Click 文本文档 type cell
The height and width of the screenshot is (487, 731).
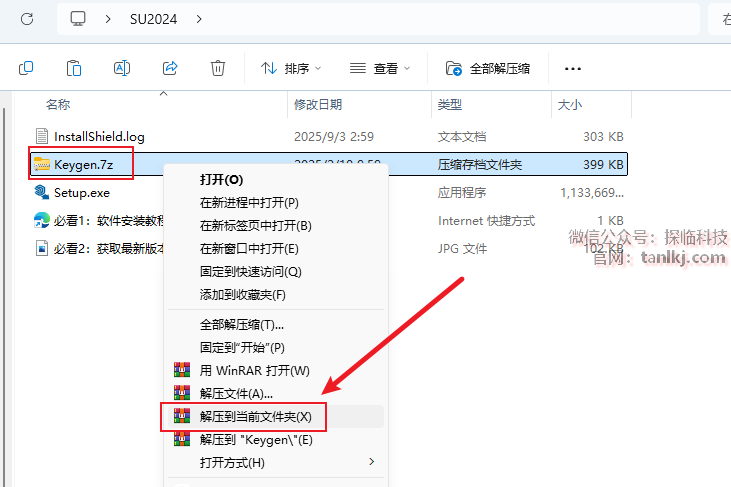(462, 137)
